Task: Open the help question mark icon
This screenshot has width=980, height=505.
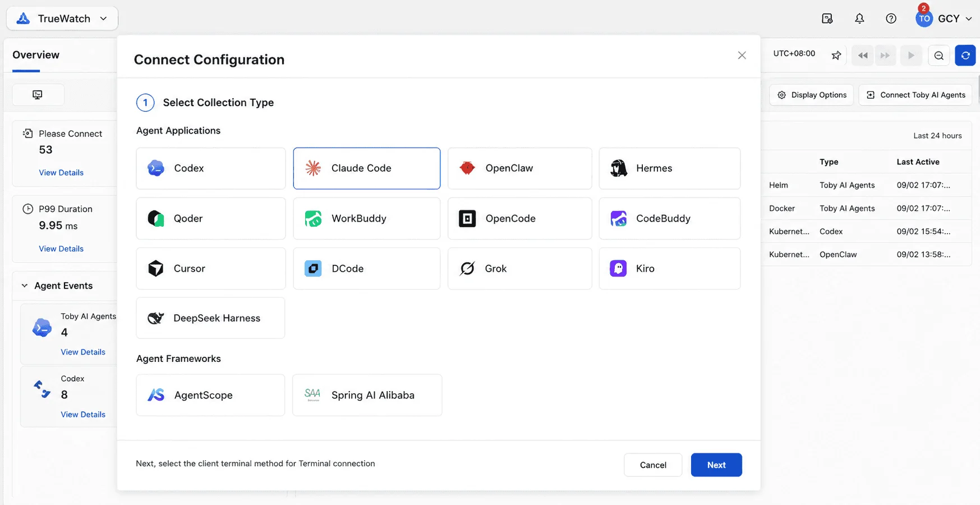Action: click(x=891, y=19)
